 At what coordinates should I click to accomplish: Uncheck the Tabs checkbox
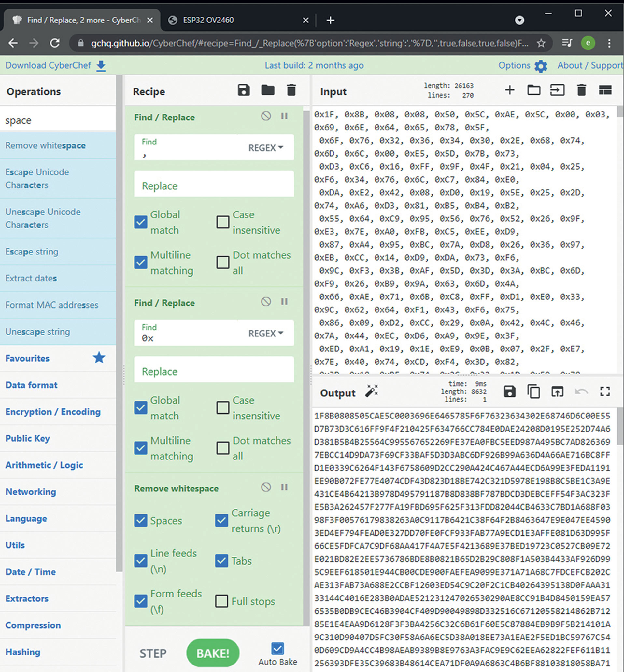(x=221, y=561)
